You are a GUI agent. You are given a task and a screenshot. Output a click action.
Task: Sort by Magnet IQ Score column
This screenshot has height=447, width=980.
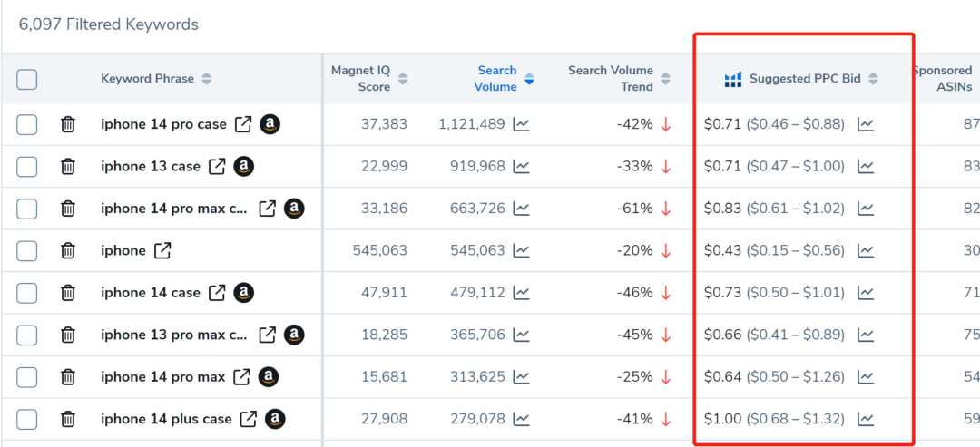coord(403,79)
